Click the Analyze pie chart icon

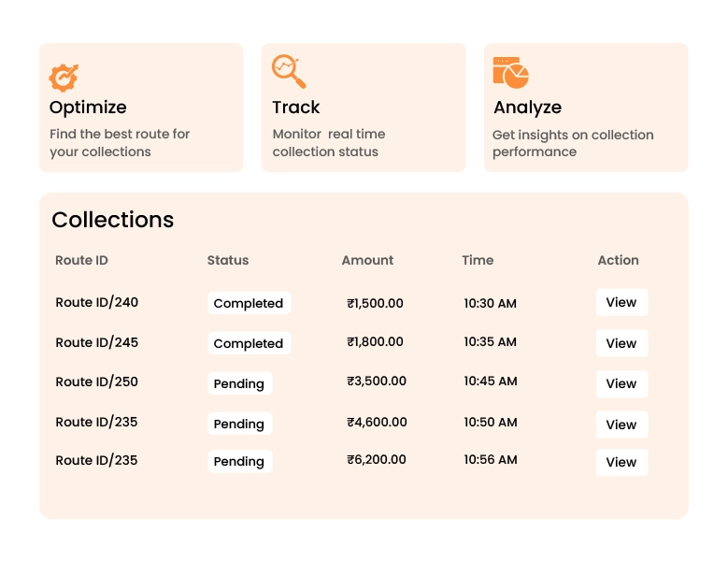pos(510,72)
